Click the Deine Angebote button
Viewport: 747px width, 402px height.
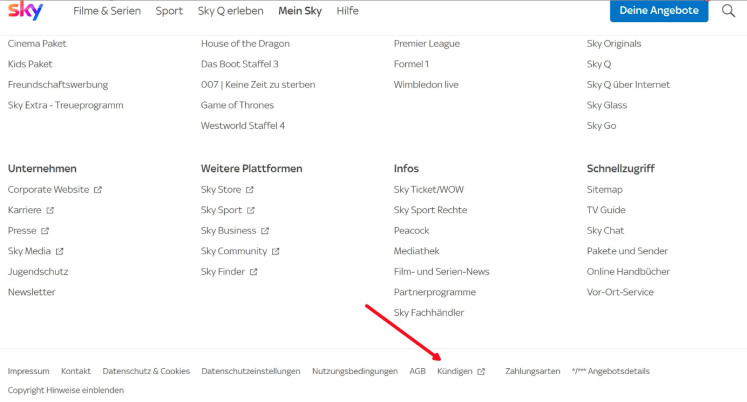pos(659,10)
